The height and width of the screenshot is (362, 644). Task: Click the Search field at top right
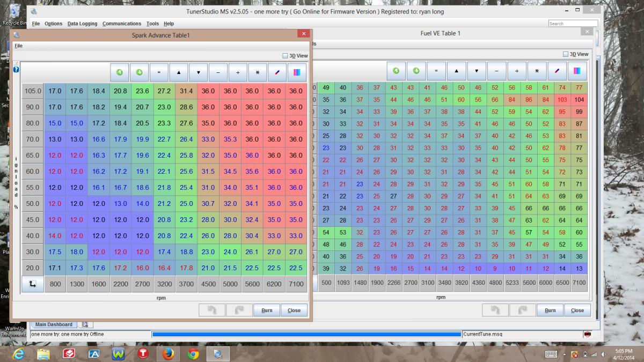click(573, 24)
